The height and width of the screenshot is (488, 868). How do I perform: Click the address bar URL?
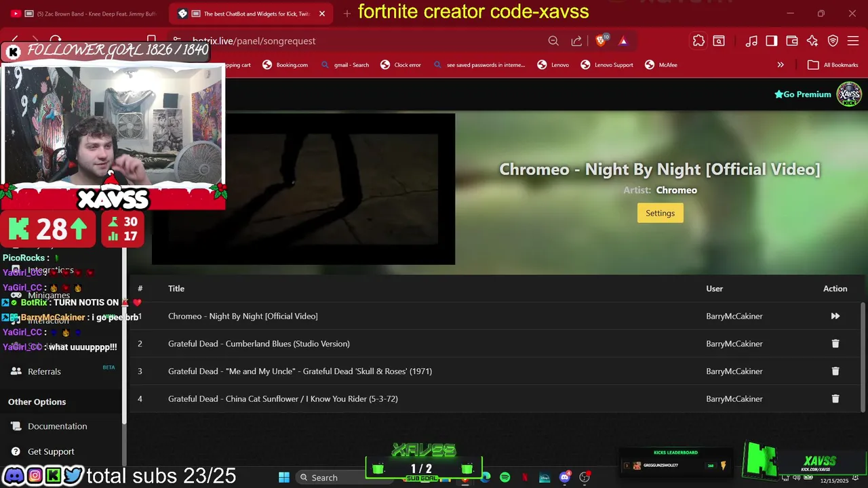[x=254, y=41]
